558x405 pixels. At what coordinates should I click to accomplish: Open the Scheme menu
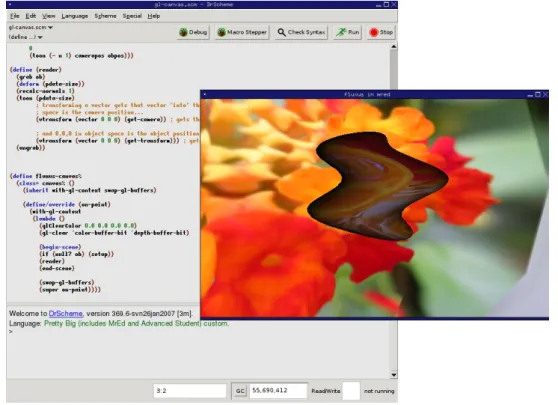[x=105, y=16]
